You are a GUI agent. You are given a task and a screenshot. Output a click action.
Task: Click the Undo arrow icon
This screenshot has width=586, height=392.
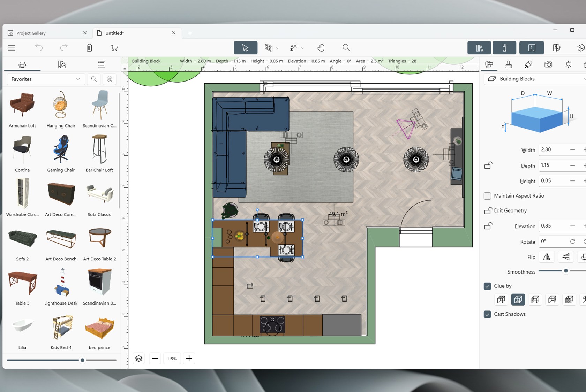coord(39,47)
